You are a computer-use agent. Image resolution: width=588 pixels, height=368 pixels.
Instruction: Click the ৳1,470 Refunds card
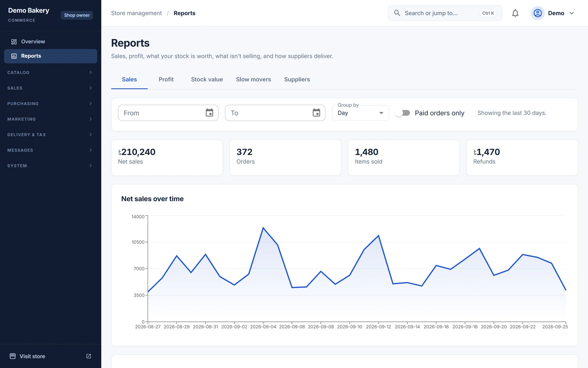[522, 158]
